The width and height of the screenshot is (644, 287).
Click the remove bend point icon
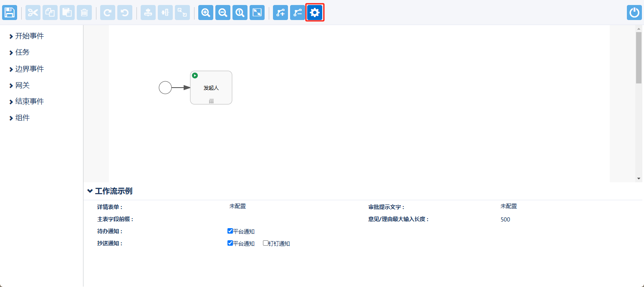tap(298, 13)
